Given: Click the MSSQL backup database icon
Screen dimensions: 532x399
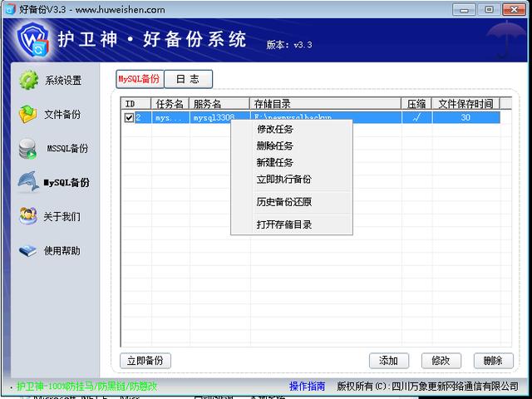Looking at the screenshot, I should pyautogui.click(x=27, y=149).
